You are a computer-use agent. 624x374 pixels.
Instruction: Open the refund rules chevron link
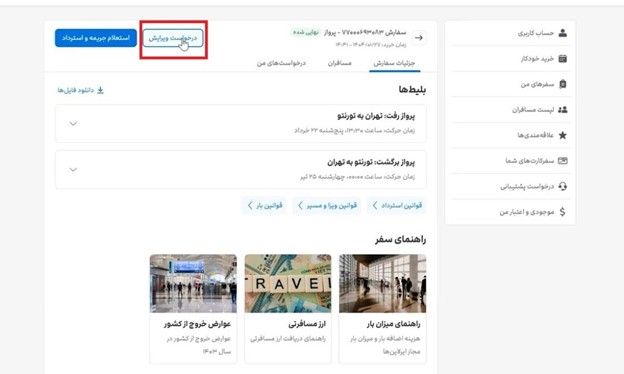click(x=396, y=205)
